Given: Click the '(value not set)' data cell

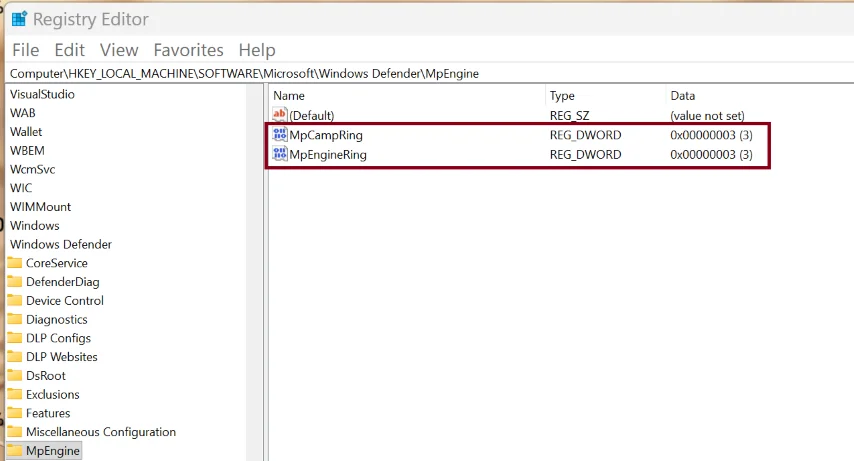Looking at the screenshot, I should [707, 116].
